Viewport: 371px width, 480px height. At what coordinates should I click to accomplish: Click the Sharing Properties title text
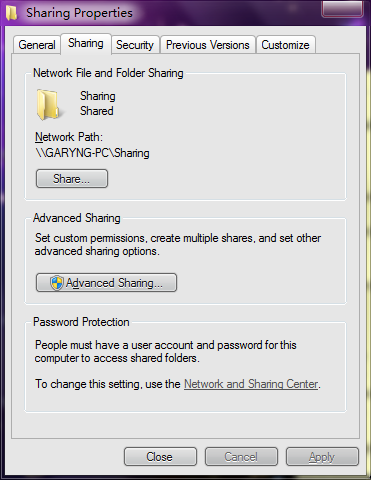coord(79,13)
